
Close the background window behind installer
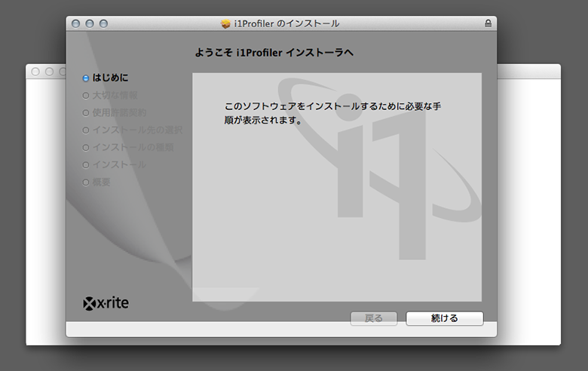35,72
